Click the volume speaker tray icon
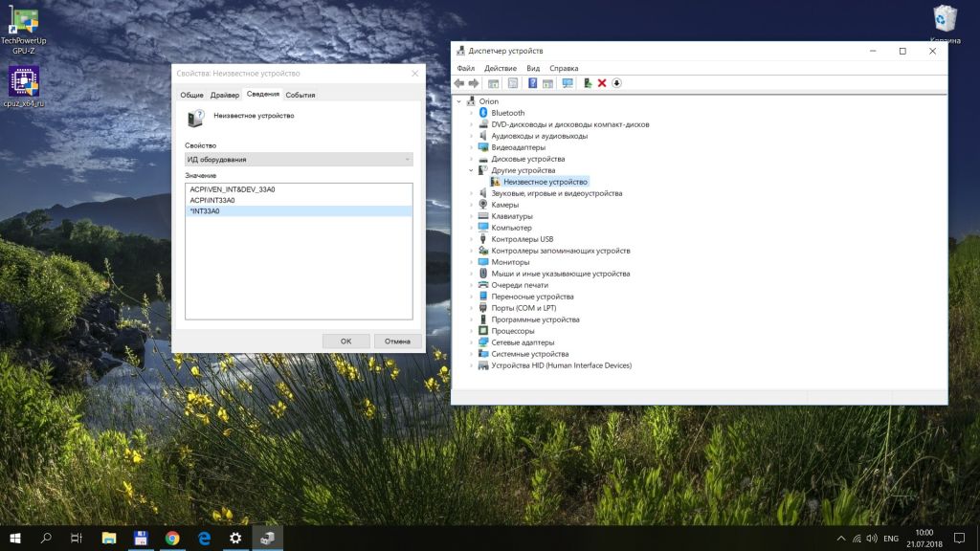This screenshot has height=551, width=980. [x=872, y=538]
